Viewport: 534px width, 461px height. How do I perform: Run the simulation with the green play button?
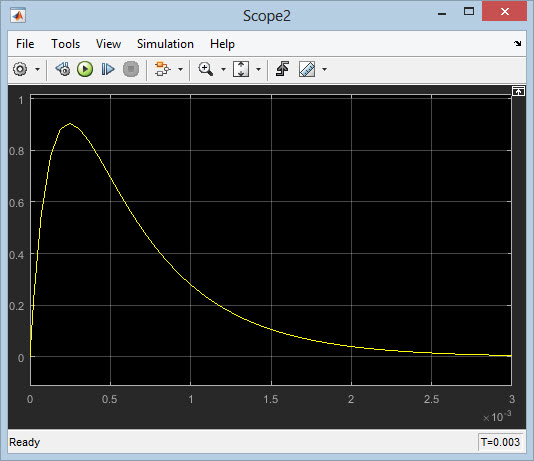tap(85, 69)
